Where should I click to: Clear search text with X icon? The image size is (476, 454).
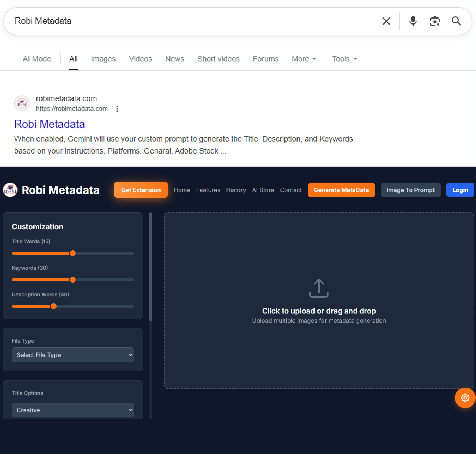tap(386, 21)
